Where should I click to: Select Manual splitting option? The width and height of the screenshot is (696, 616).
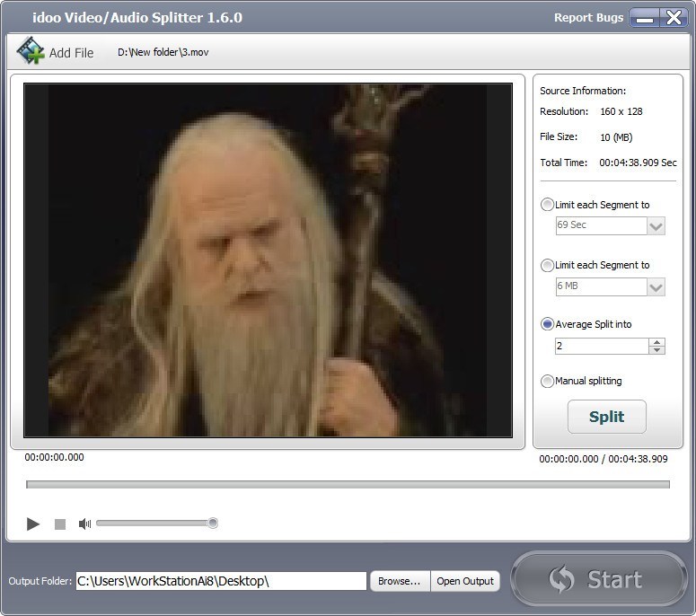coord(547,381)
